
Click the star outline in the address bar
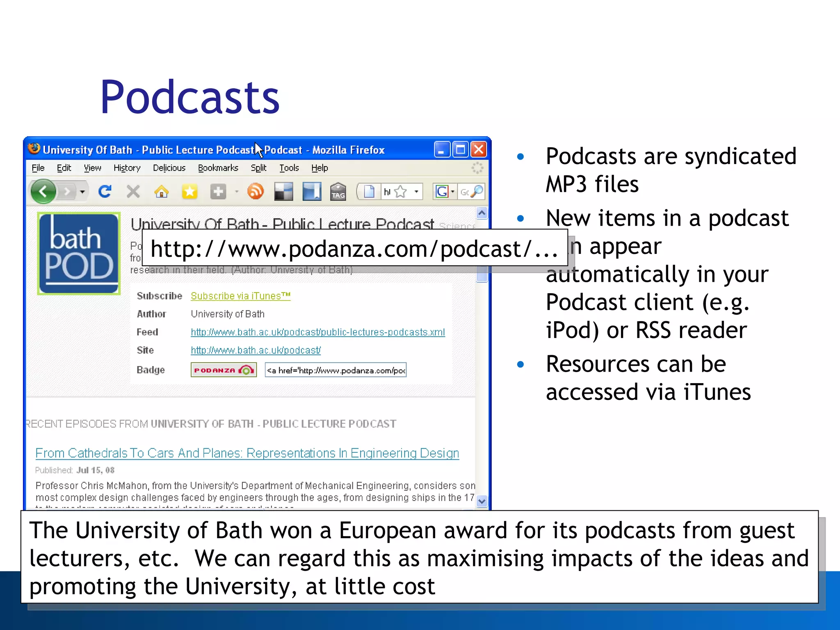pyautogui.click(x=401, y=192)
